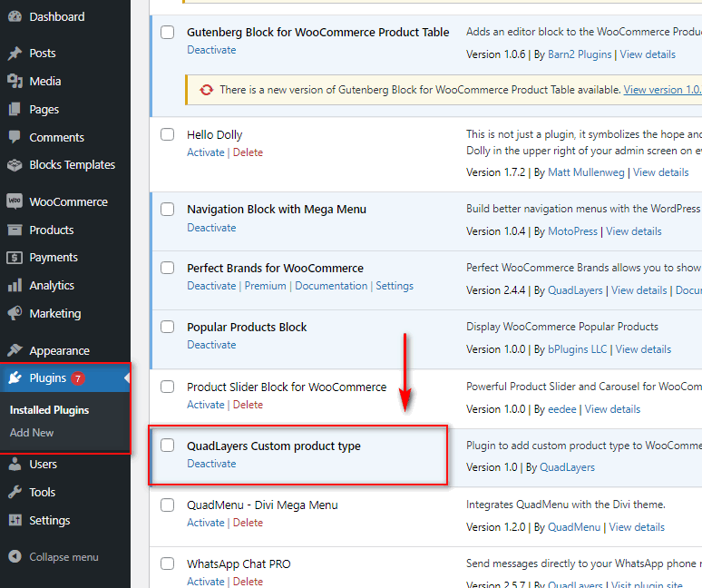Click the Comments speech bubble icon
Screen dimensions: 702x588
tap(15, 137)
